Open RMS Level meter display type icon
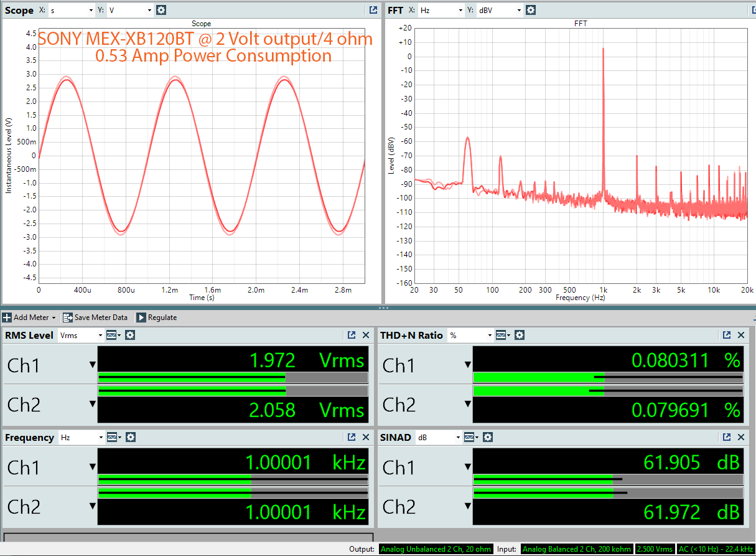This screenshot has height=556, width=756. [113, 335]
